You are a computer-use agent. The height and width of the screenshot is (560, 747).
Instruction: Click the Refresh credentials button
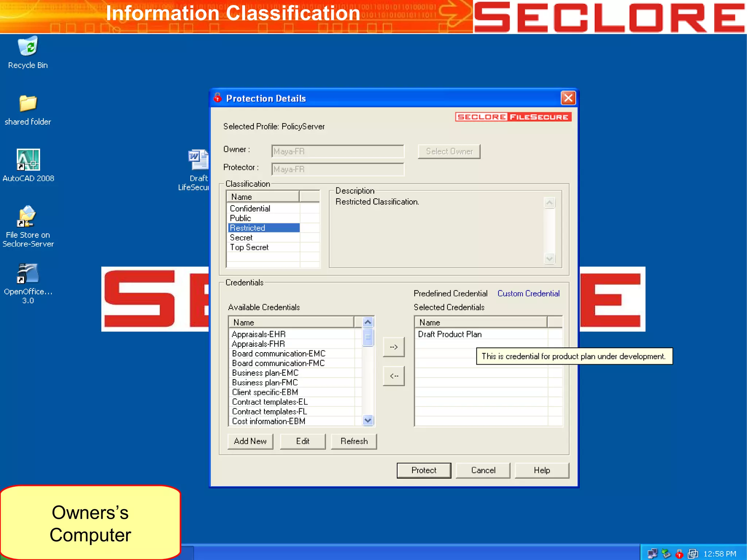354,441
